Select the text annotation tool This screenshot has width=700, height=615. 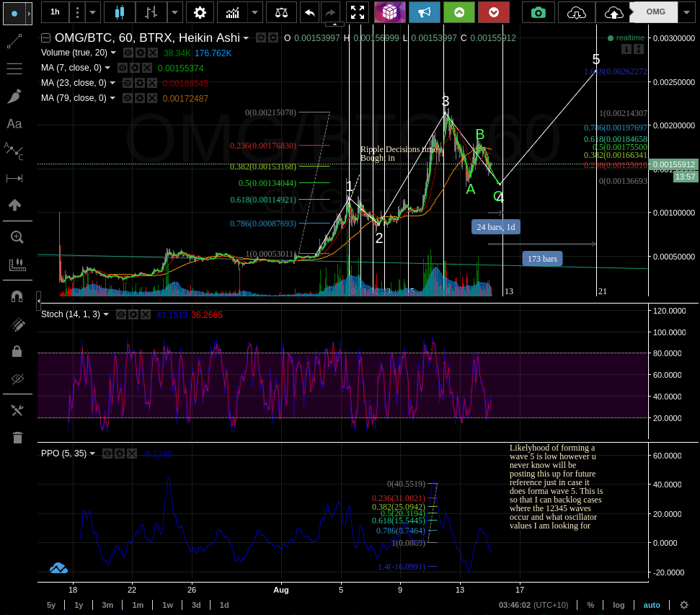click(x=14, y=124)
